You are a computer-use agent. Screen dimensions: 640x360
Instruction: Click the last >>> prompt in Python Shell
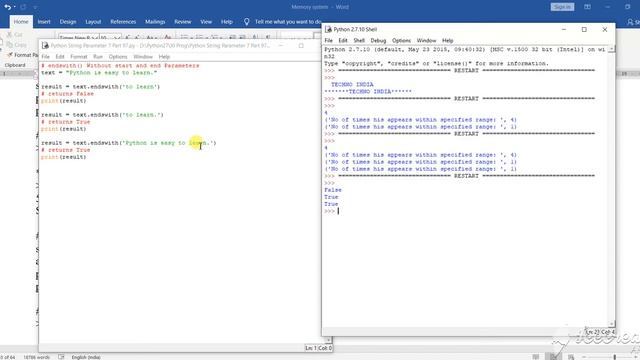pyautogui.click(x=329, y=211)
